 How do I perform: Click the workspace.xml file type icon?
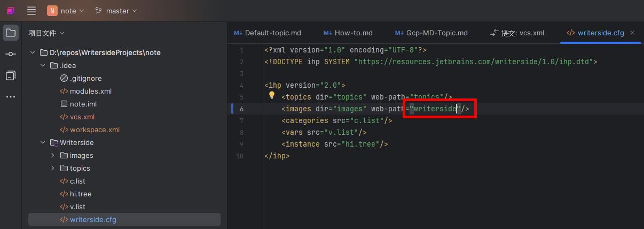(x=64, y=129)
